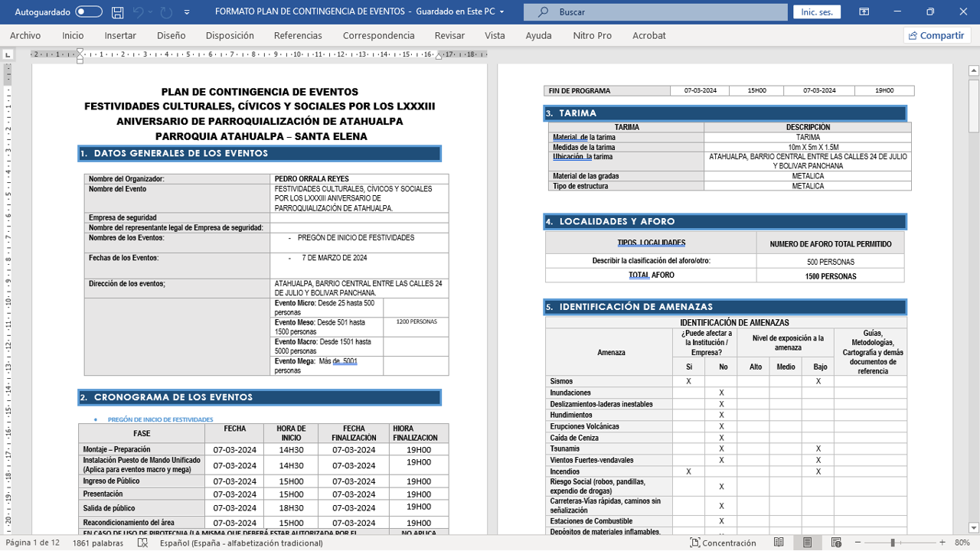Click the Redo arrow icon

(x=166, y=12)
